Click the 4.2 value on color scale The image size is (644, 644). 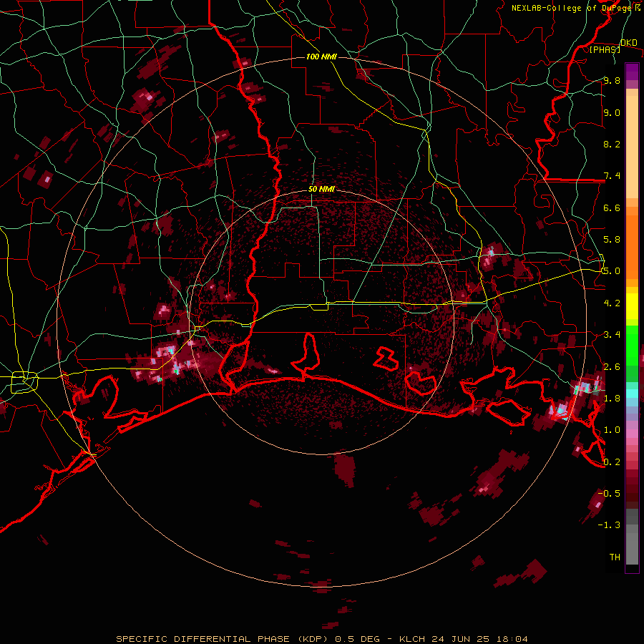coord(612,303)
